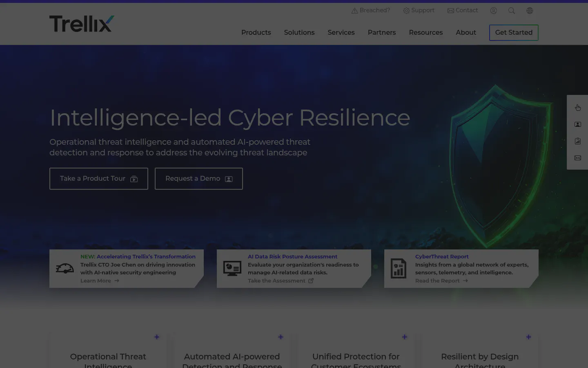The height and width of the screenshot is (368, 588).
Task: Click Insights from a global network text
Action: click(472, 269)
